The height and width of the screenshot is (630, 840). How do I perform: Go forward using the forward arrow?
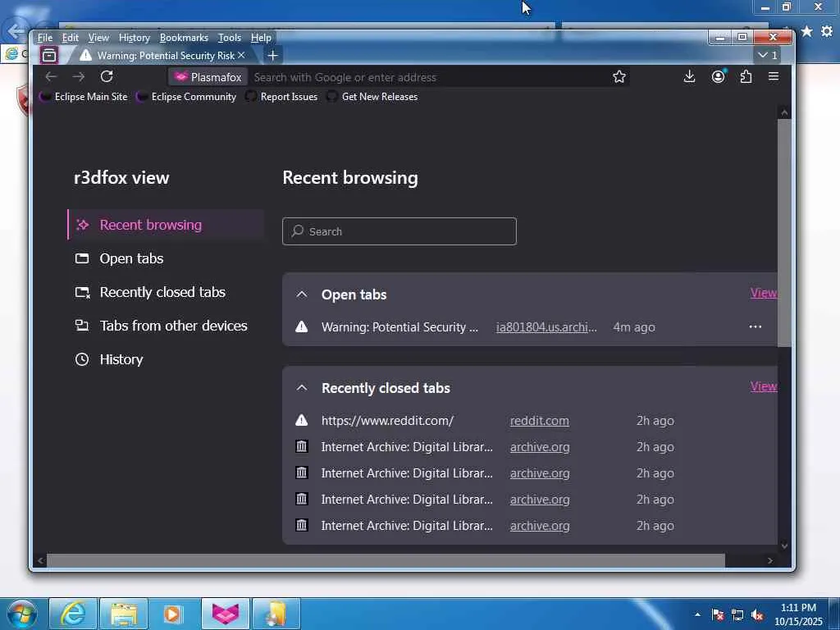(79, 76)
